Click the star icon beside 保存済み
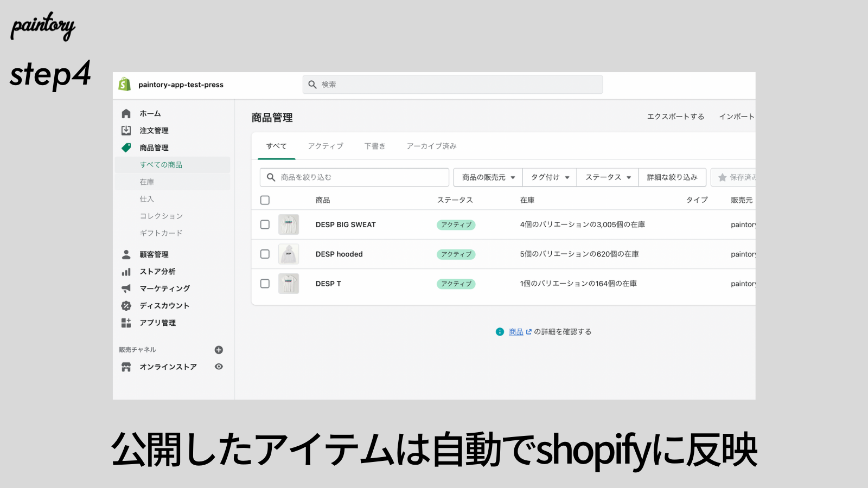The image size is (868, 488). click(722, 177)
